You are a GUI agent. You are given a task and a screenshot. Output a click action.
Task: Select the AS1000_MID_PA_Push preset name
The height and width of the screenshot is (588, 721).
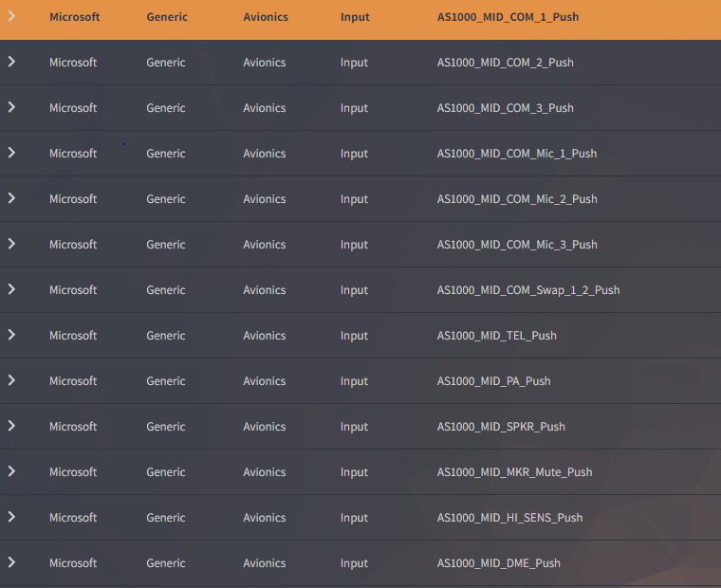[493, 381]
